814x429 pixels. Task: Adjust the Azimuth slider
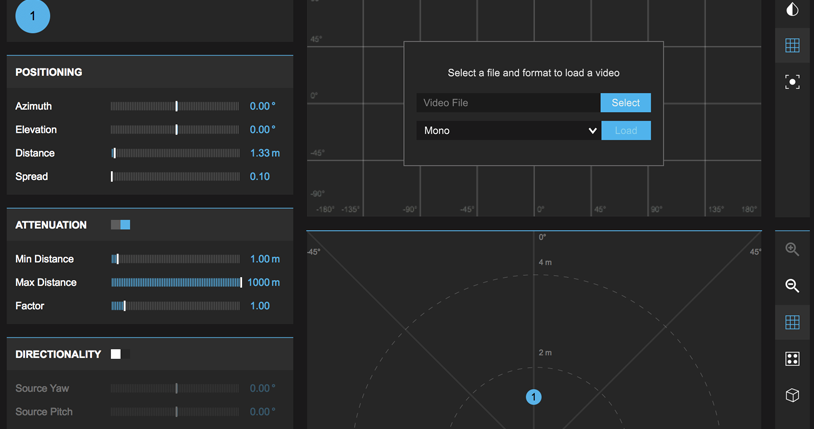coord(176,106)
